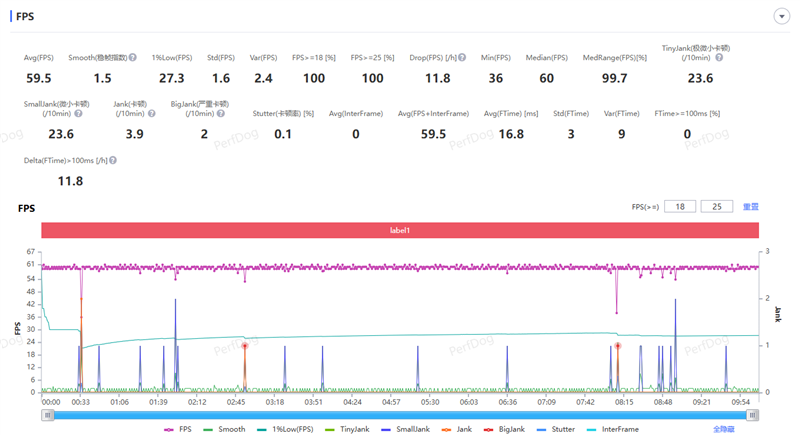
Task: Toggle 1%Low(FPS) series in legend
Action: [x=285, y=429]
